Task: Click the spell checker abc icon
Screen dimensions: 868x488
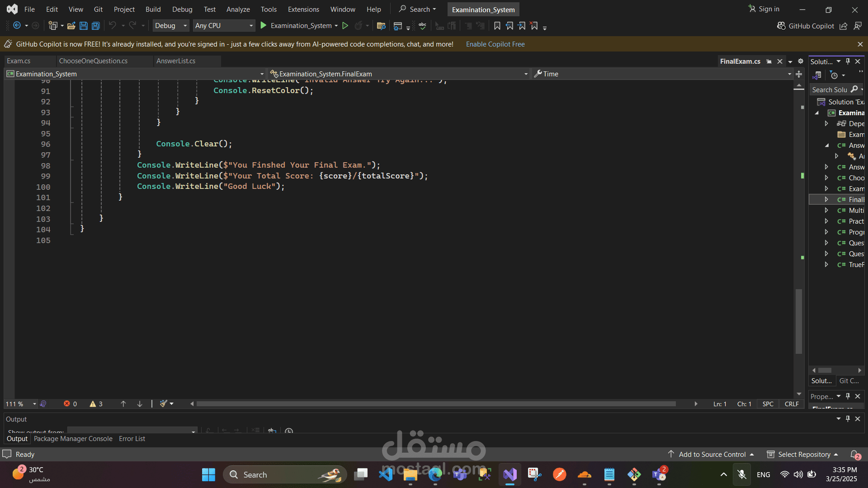Action: (422, 26)
